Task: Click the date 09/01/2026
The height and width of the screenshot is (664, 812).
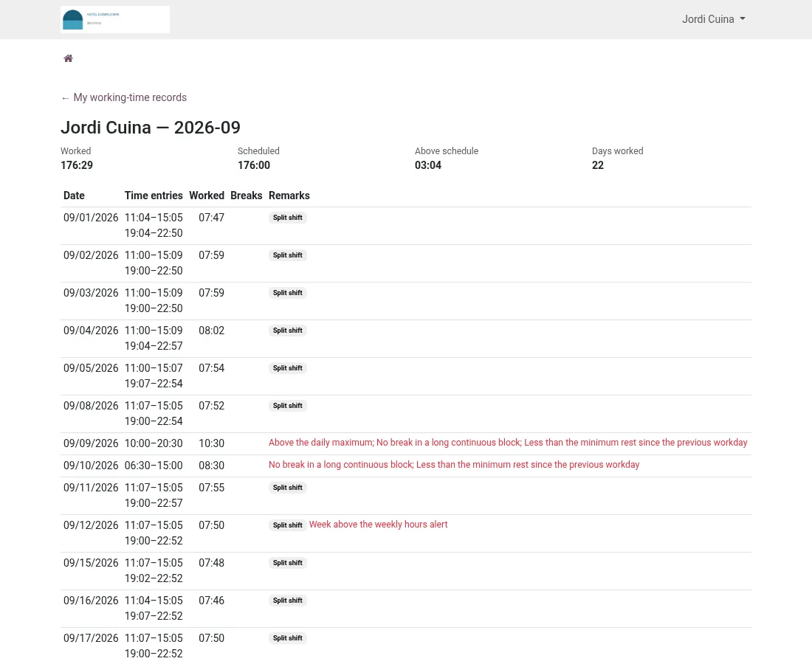Action: click(x=91, y=218)
